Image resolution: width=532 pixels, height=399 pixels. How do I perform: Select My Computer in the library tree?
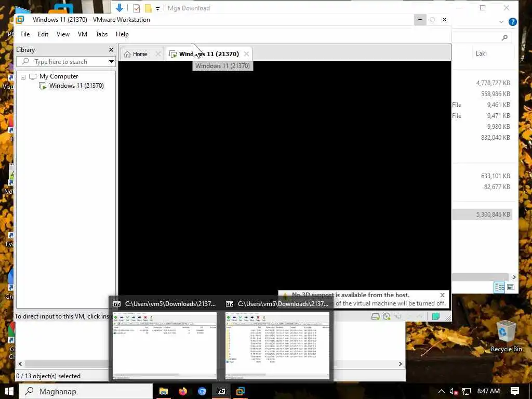coord(58,76)
